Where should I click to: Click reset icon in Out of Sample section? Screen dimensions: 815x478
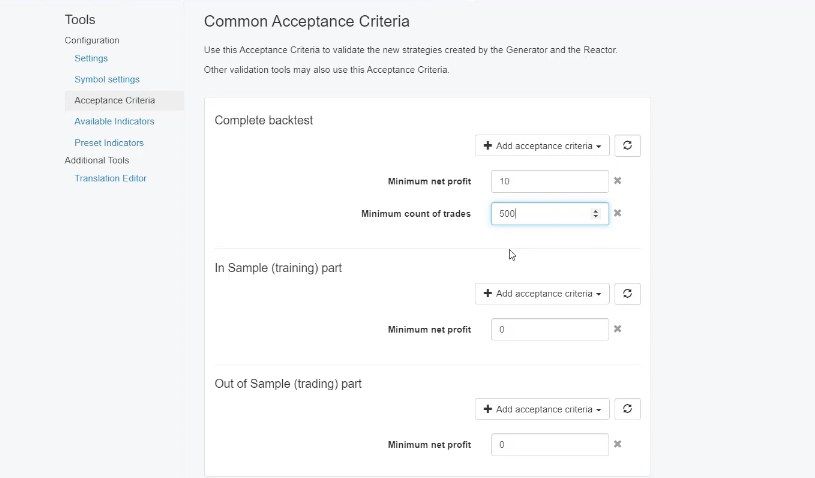(x=627, y=409)
